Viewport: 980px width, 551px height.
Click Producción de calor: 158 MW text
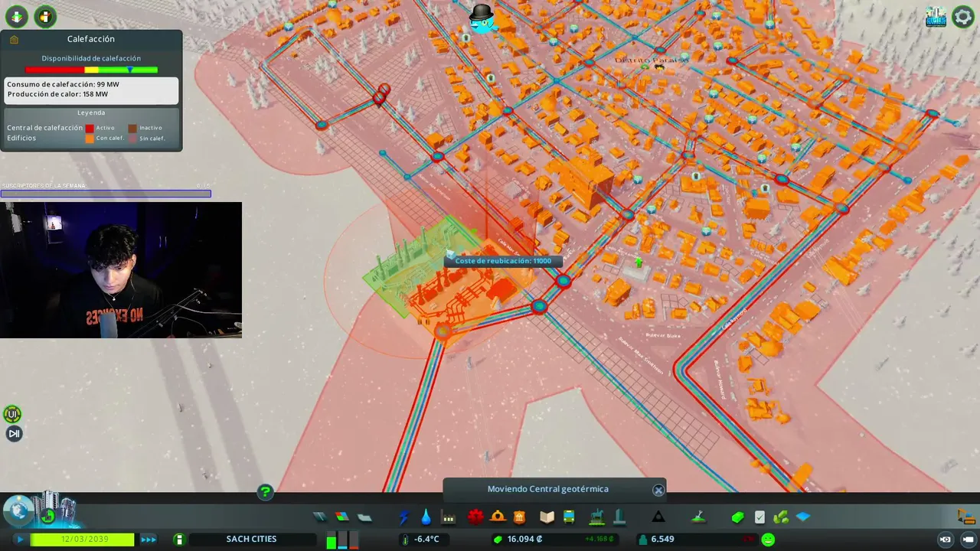(x=57, y=94)
